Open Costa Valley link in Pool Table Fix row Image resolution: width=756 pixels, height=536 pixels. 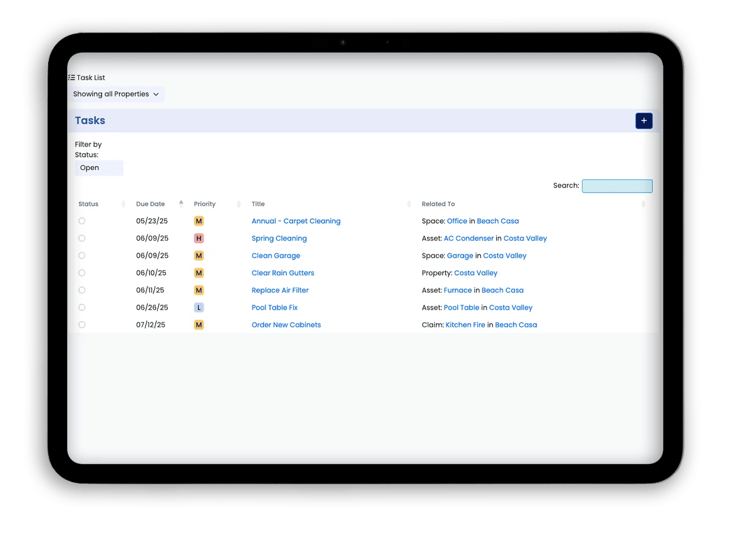pos(511,308)
